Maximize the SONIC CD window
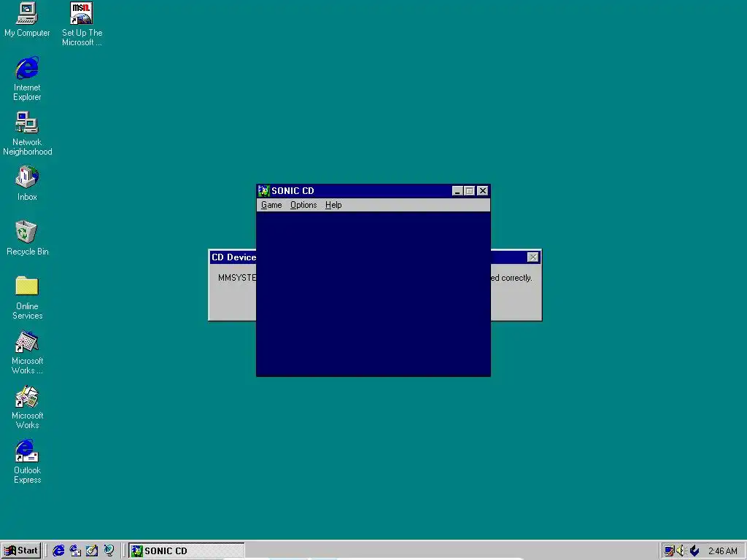Viewport: 747px width, 560px height. [x=469, y=191]
